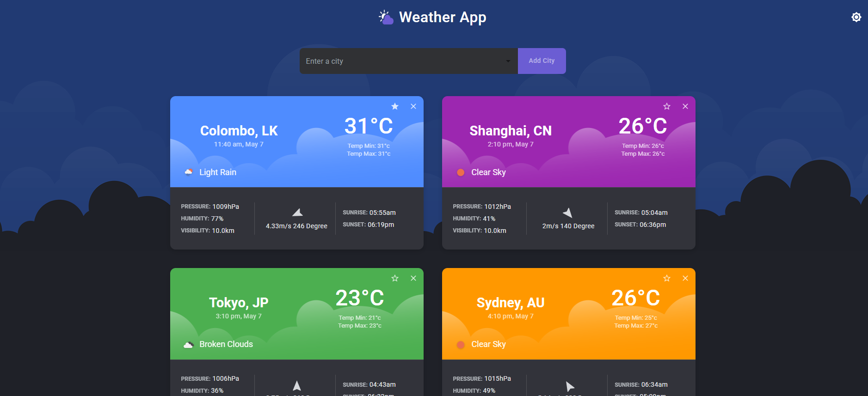The height and width of the screenshot is (396, 868).
Task: Click the 31°C temperature reading
Action: pos(369,126)
